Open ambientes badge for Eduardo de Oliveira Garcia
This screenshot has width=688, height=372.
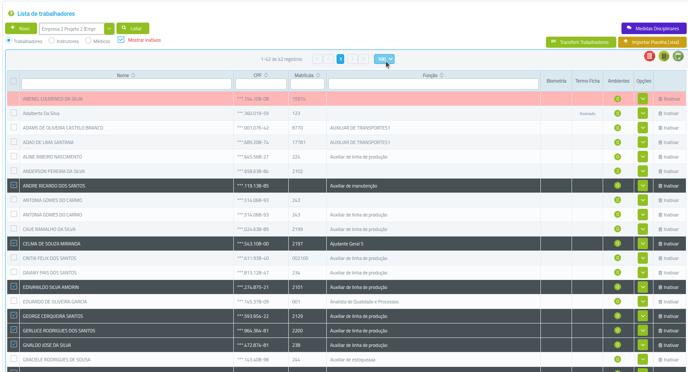[617, 301]
